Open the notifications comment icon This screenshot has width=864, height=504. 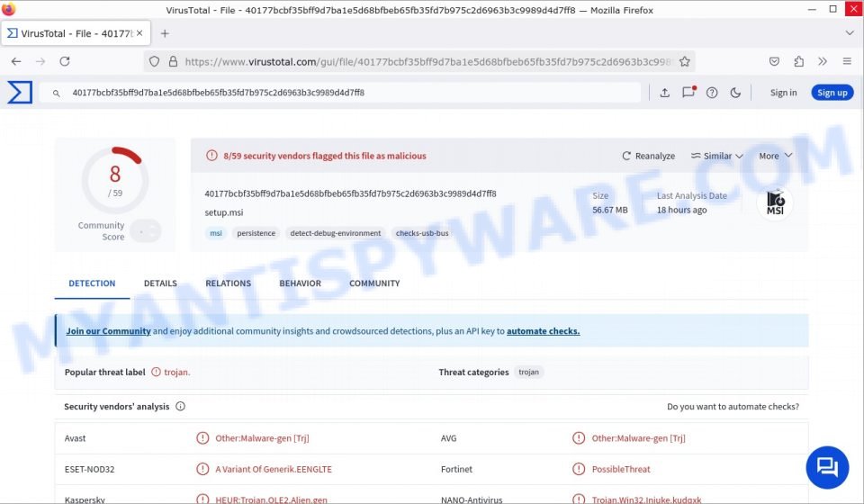click(x=688, y=92)
